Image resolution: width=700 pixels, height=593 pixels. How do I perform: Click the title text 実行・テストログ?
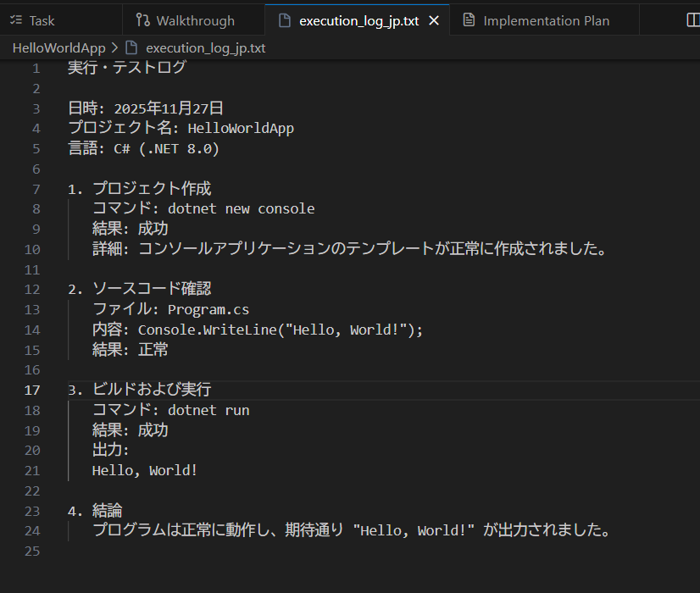tap(127, 68)
